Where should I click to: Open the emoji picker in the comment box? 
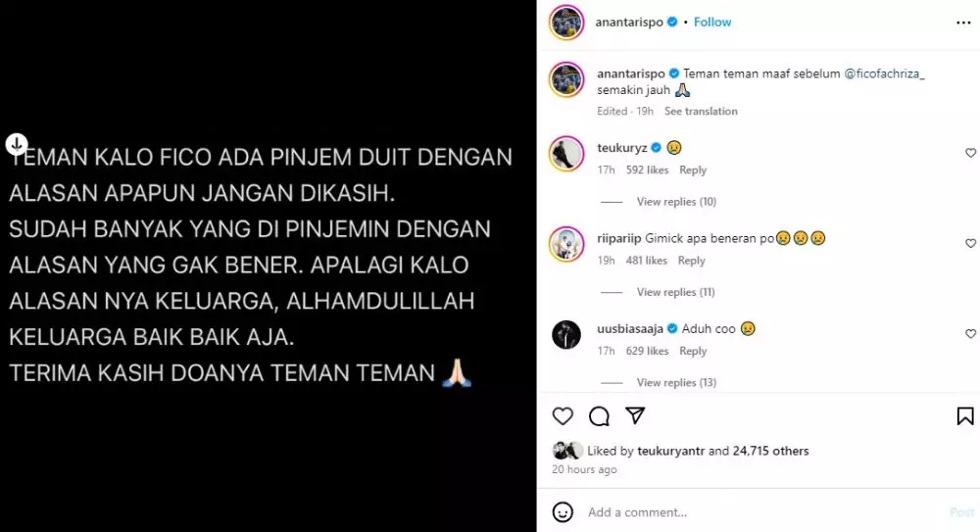(x=563, y=512)
